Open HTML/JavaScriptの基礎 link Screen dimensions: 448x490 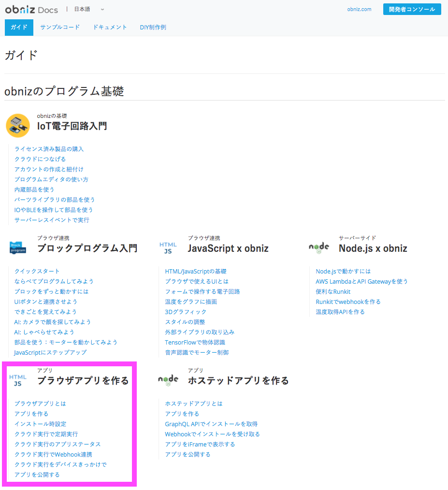[196, 271]
